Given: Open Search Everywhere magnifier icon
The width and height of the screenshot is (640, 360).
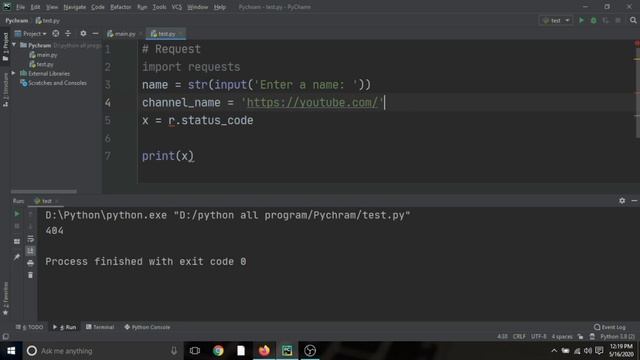Looking at the screenshot, I should 633,20.
